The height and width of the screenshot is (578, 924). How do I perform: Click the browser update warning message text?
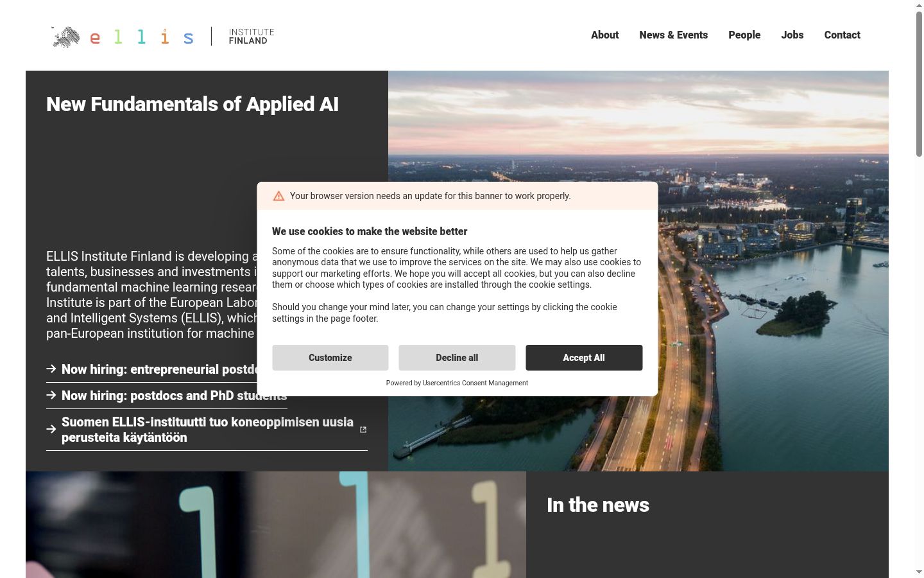click(x=430, y=196)
